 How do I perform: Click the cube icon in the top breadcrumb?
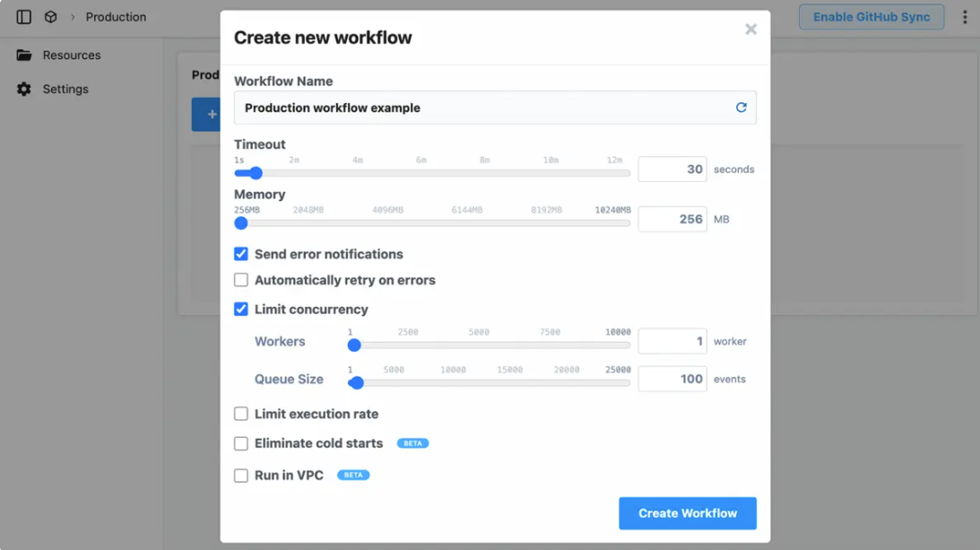click(51, 16)
